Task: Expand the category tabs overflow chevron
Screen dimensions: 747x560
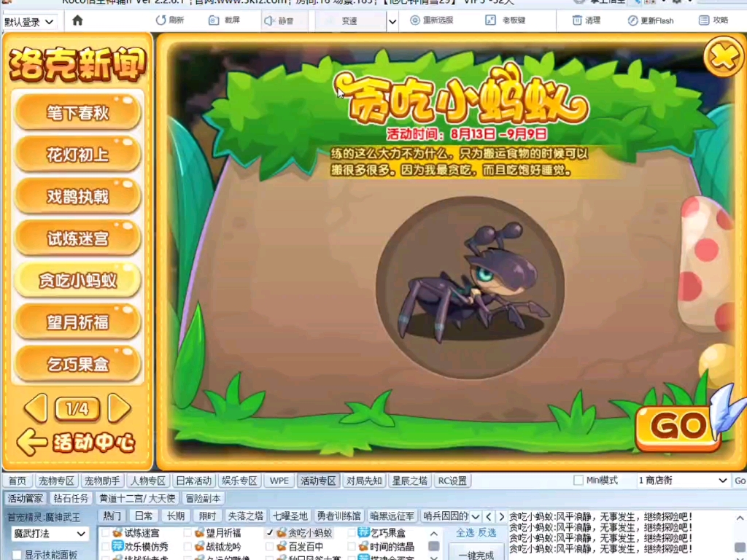Action: 476,516
